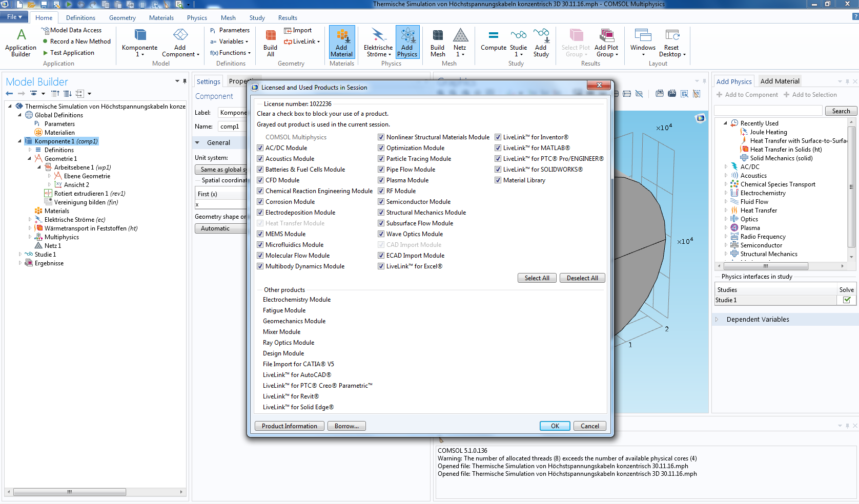
Task: Open the Windows layout icon
Action: 643,43
